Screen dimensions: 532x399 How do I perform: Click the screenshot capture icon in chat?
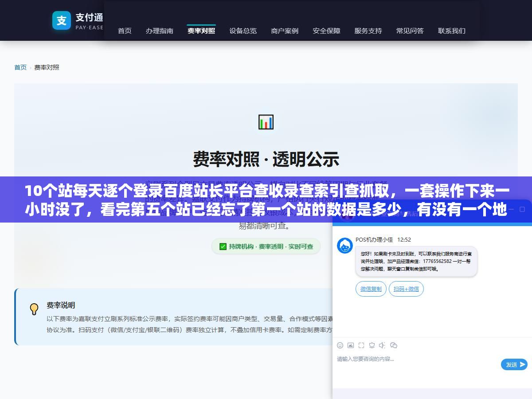[x=361, y=345]
